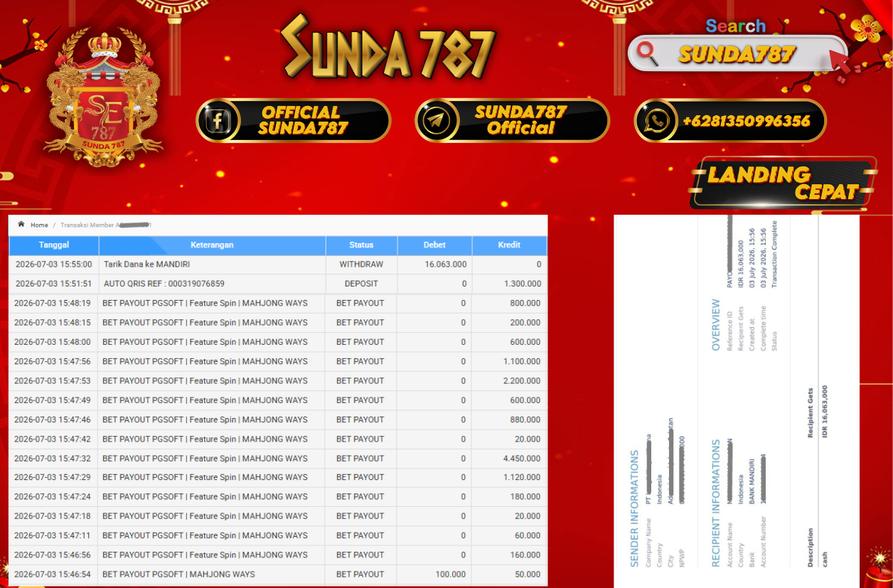
Task: Click the Status column header
Action: coord(361,245)
